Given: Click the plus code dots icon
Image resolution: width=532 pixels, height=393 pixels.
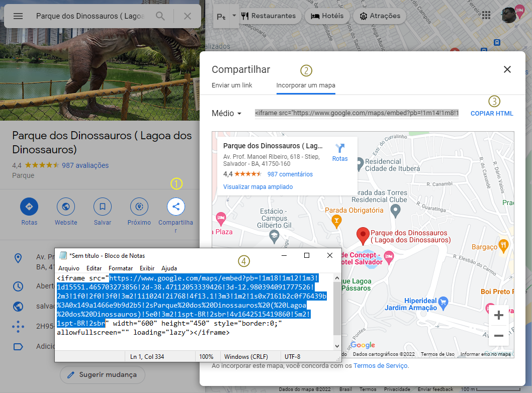Looking at the screenshot, I should (18, 327).
